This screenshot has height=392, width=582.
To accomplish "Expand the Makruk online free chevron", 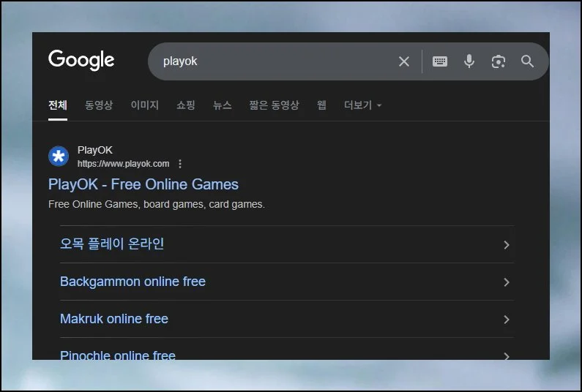I will [506, 320].
